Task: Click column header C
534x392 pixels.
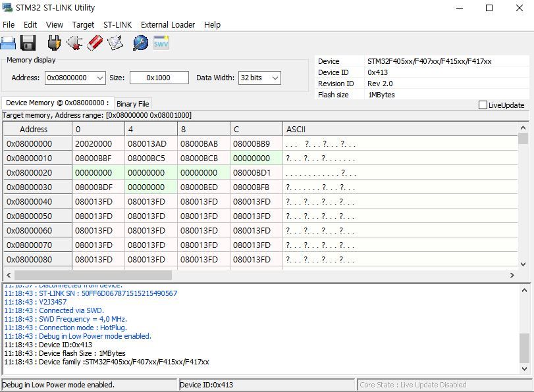Action: (256, 130)
